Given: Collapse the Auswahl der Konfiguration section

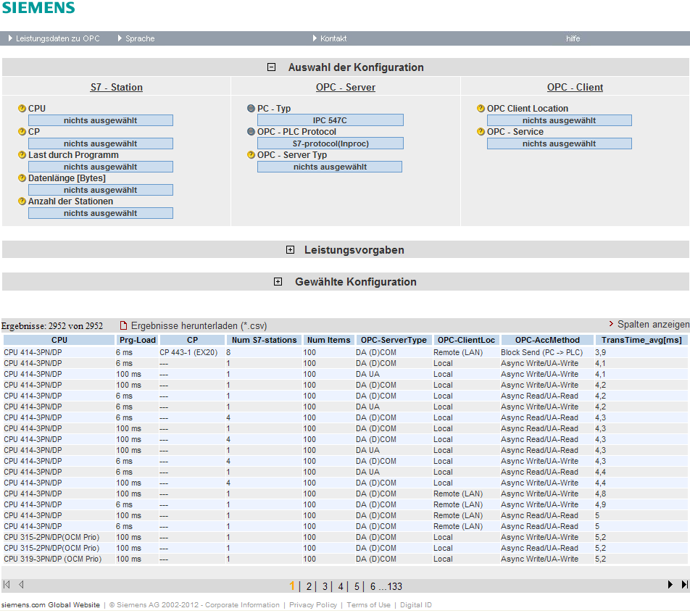Looking at the screenshot, I should (x=272, y=67).
